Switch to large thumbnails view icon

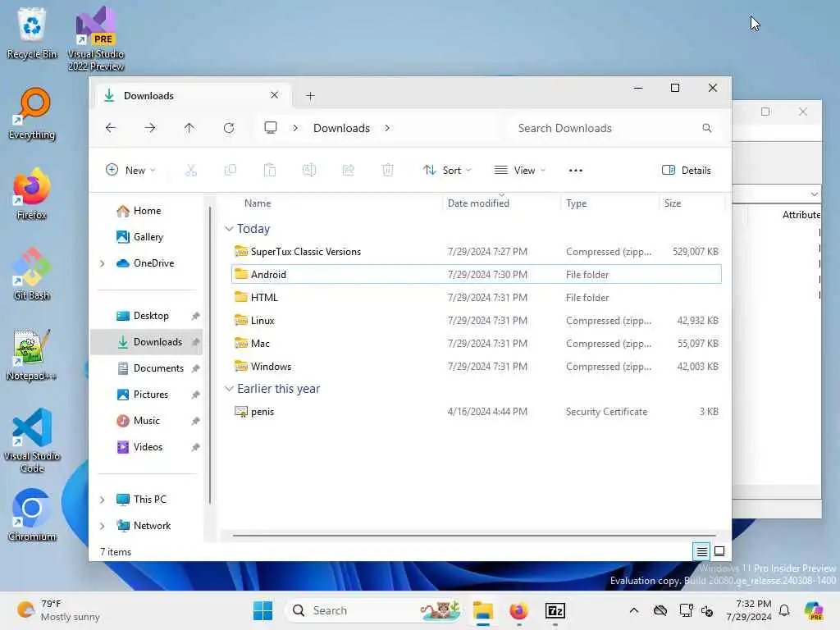point(719,551)
